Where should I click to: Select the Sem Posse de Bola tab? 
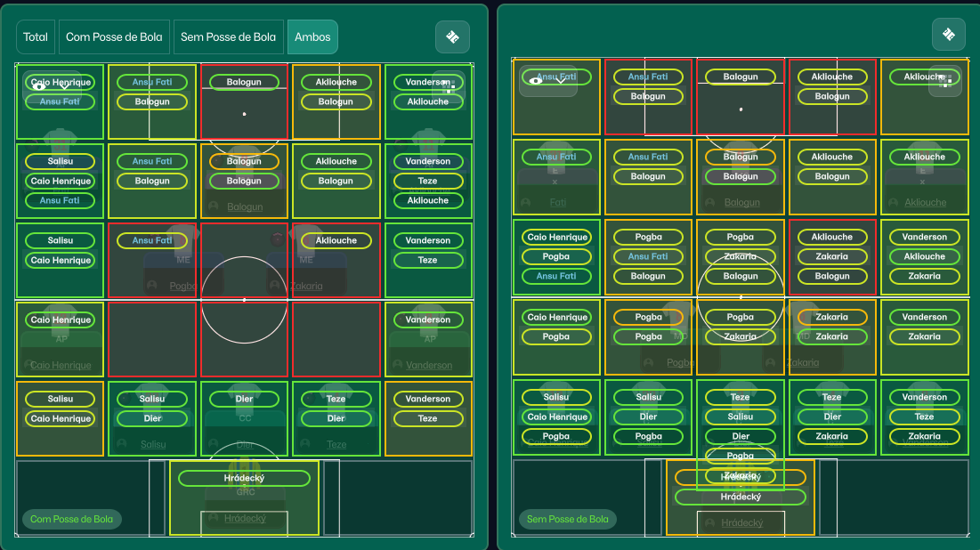pyautogui.click(x=228, y=37)
